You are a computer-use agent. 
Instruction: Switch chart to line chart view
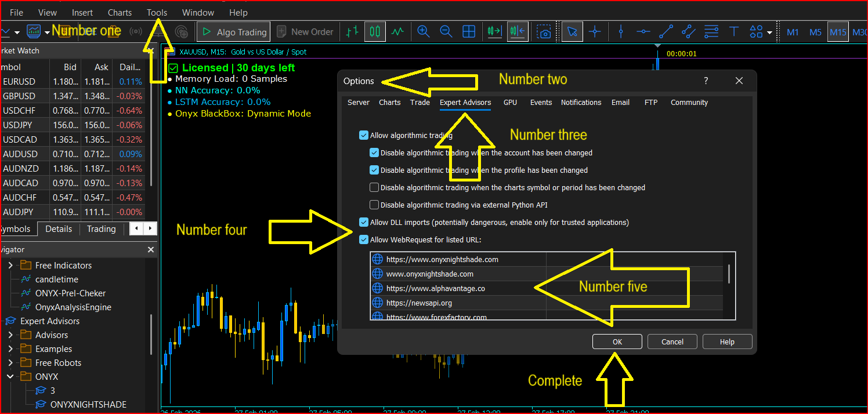(397, 32)
